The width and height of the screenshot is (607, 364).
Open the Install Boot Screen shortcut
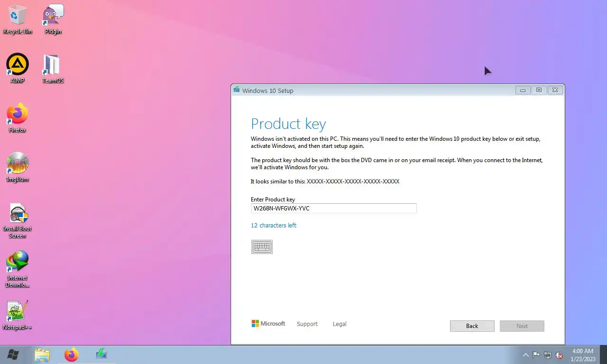click(x=18, y=220)
